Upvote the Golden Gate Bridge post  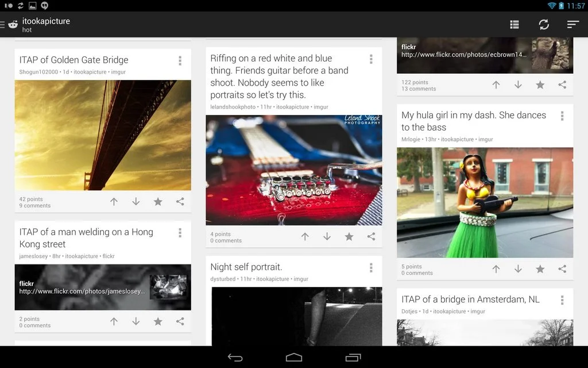click(114, 202)
